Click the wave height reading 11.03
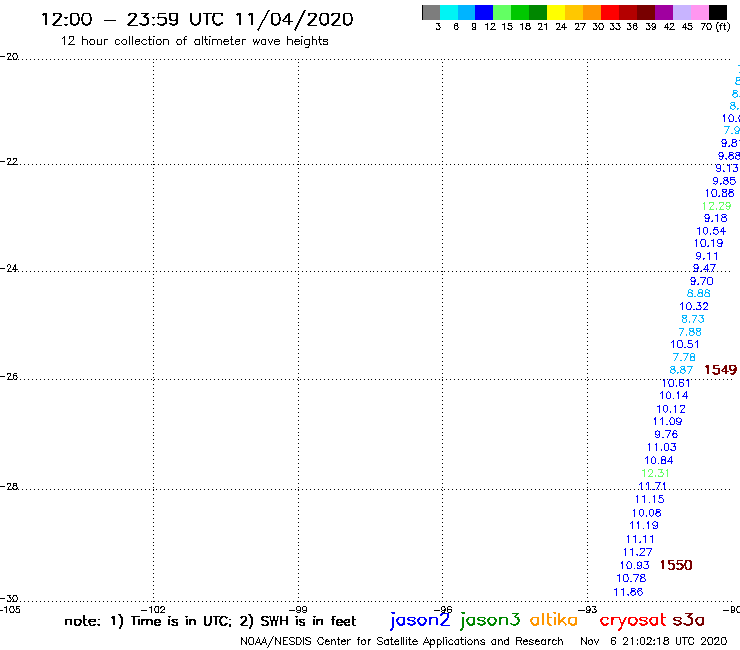This screenshot has height=650, width=740. click(x=662, y=447)
